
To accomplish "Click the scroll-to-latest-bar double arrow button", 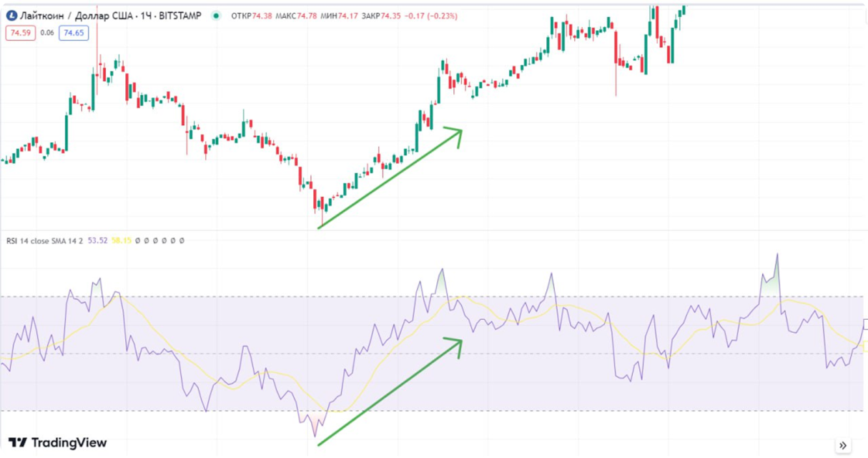I will click(x=843, y=445).
